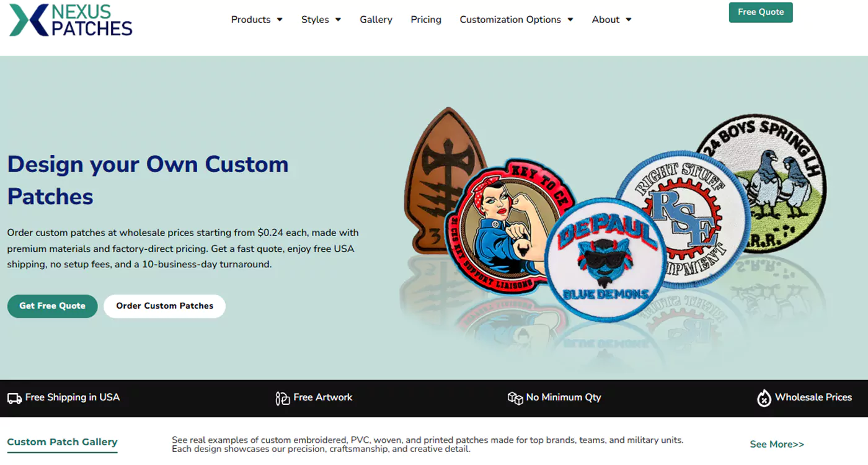Click the Get Free Quote button
Screen dimensions: 868x465
click(x=52, y=306)
